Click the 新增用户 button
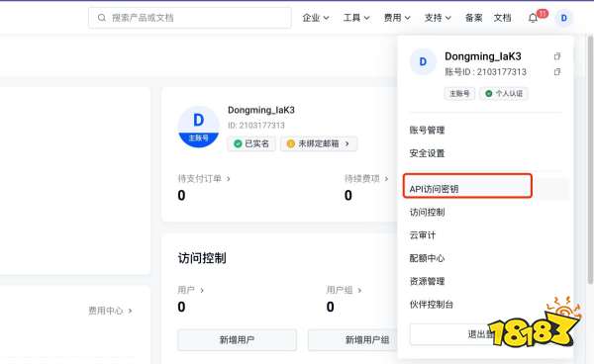This screenshot has height=364, width=594. [238, 340]
